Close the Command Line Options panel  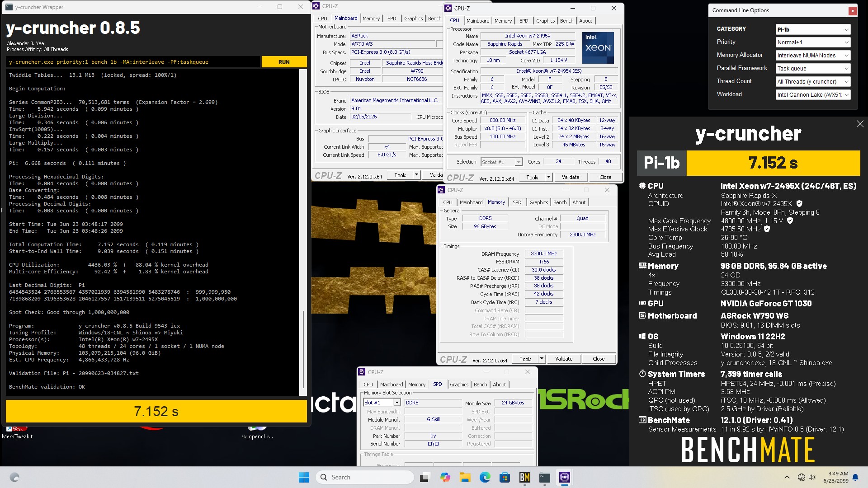click(x=853, y=10)
